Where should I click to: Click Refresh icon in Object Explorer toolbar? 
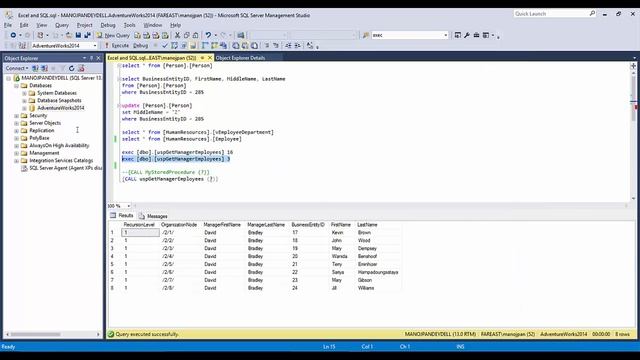(71, 68)
